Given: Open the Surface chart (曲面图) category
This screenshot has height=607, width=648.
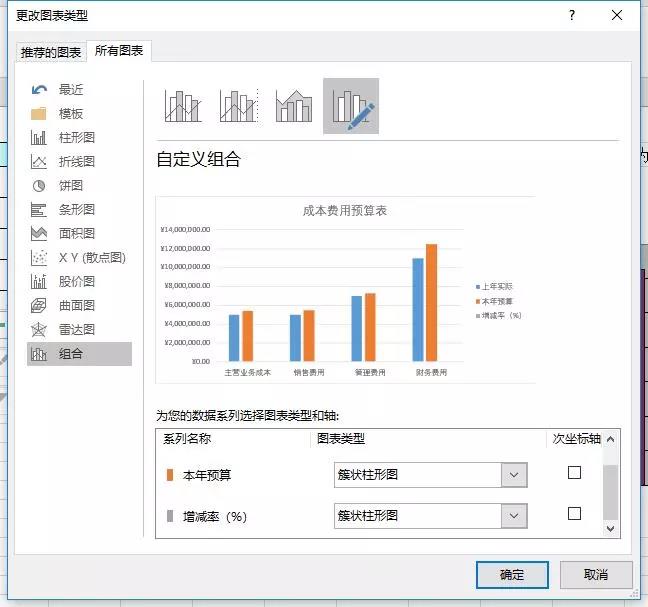Looking at the screenshot, I should pyautogui.click(x=76, y=306).
